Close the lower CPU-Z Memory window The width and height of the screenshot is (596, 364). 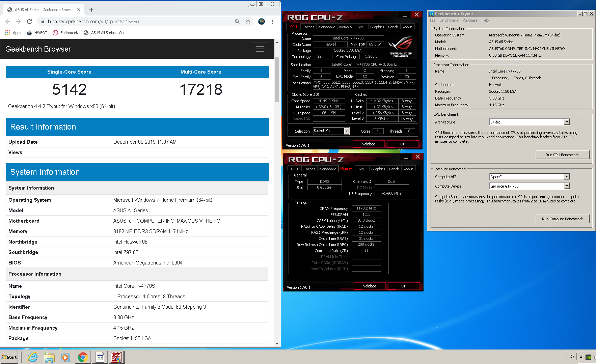(x=418, y=157)
